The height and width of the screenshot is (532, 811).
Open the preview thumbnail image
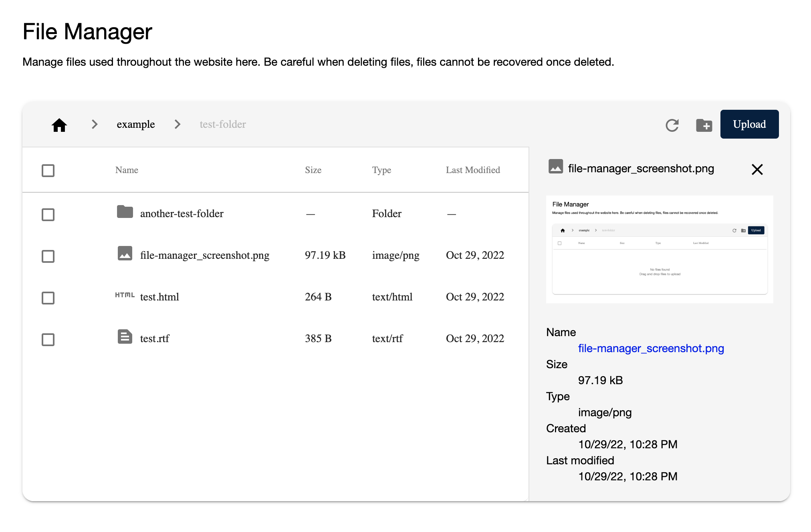(660, 249)
